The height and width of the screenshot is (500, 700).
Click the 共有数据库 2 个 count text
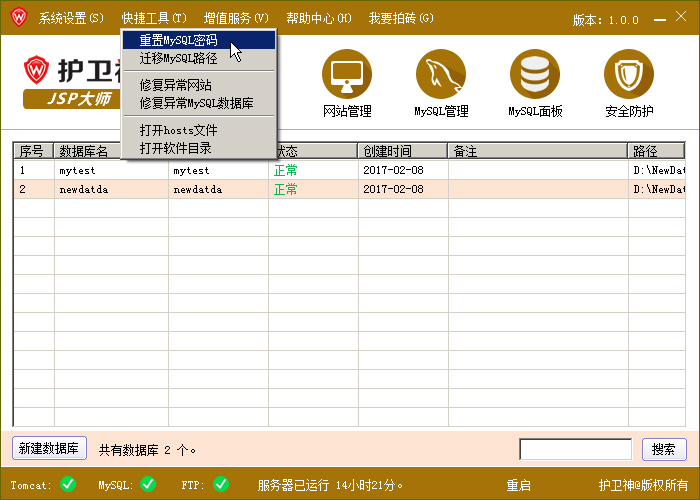tap(147, 450)
